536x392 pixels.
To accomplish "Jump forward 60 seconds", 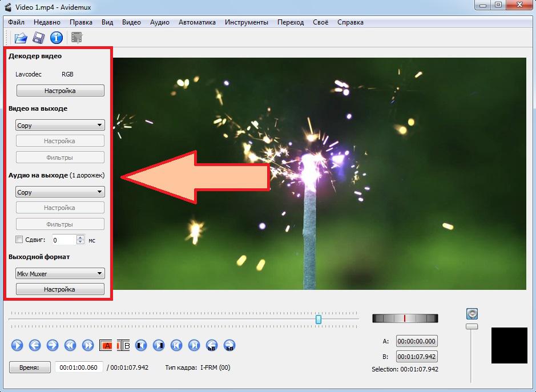I will point(229,345).
